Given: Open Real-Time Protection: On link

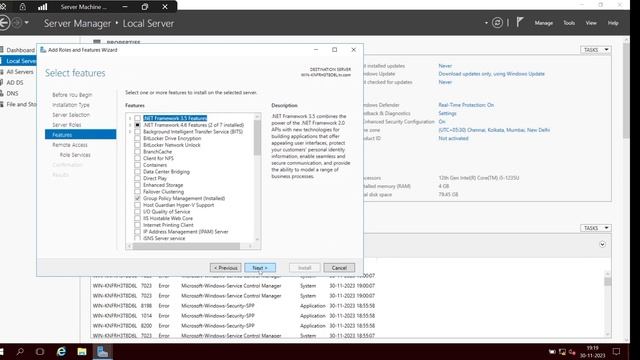Looking at the screenshot, I should [466, 105].
